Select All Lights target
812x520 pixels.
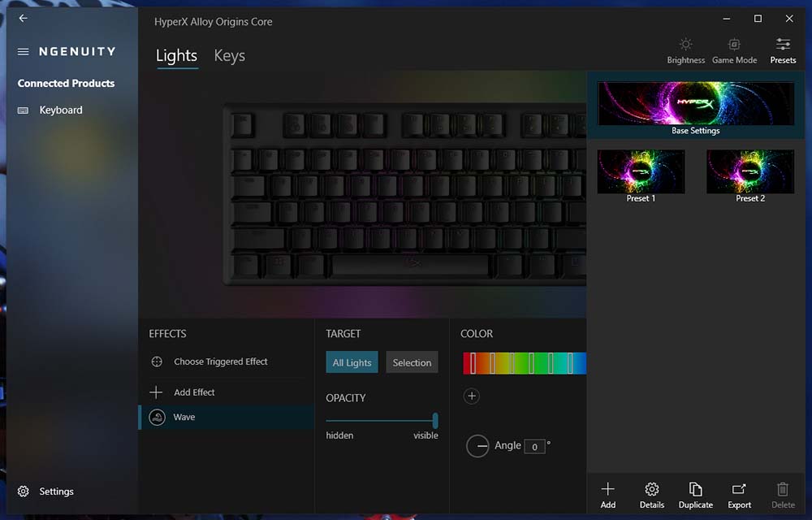[x=352, y=362]
